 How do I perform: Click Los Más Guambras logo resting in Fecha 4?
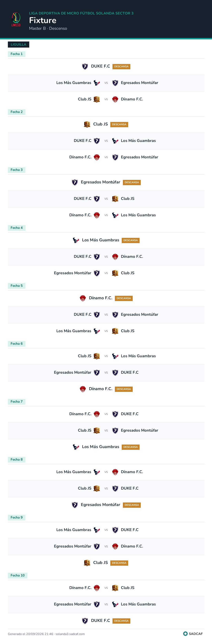coord(76,241)
